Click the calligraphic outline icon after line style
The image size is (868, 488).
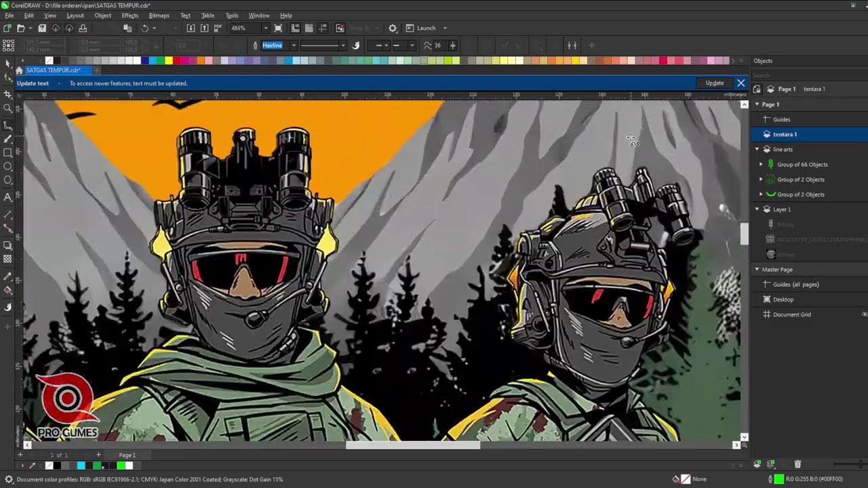(355, 45)
